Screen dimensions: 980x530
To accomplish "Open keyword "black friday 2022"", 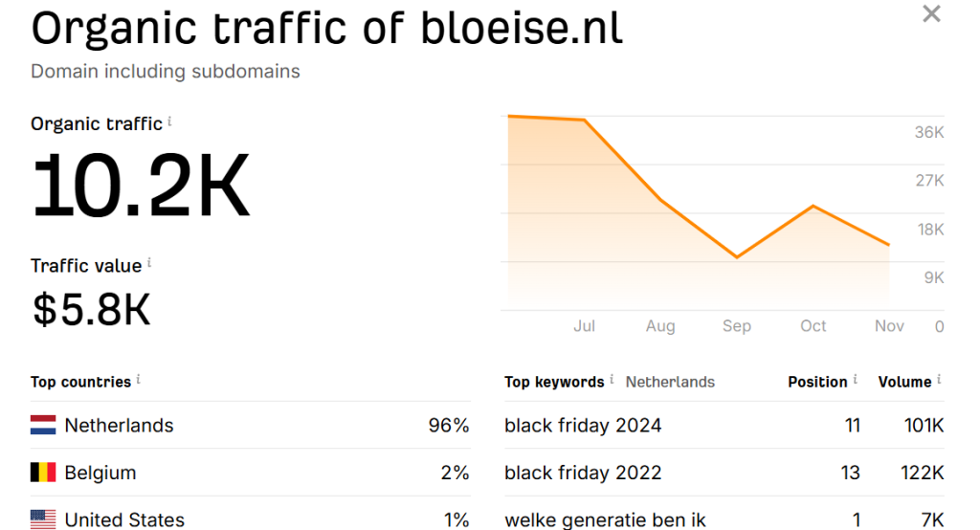I will 583,473.
